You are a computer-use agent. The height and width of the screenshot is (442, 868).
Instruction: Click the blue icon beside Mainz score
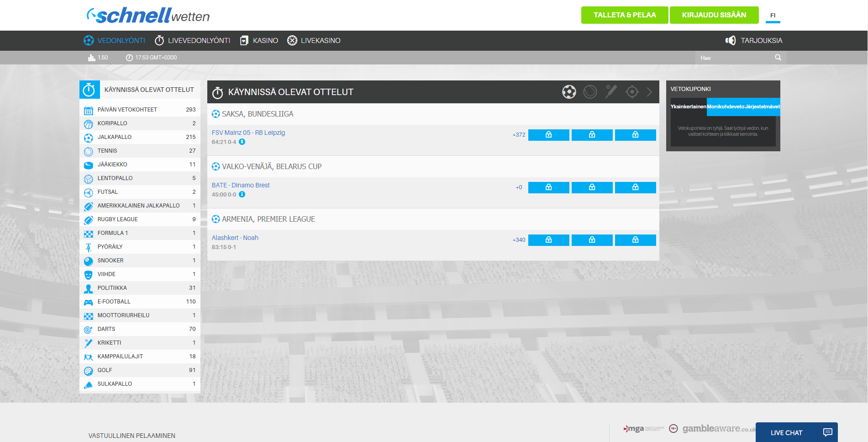(x=242, y=142)
